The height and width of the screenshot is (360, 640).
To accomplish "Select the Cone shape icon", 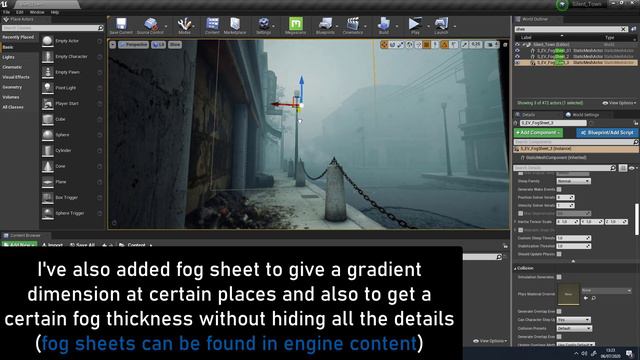I will click(x=48, y=166).
